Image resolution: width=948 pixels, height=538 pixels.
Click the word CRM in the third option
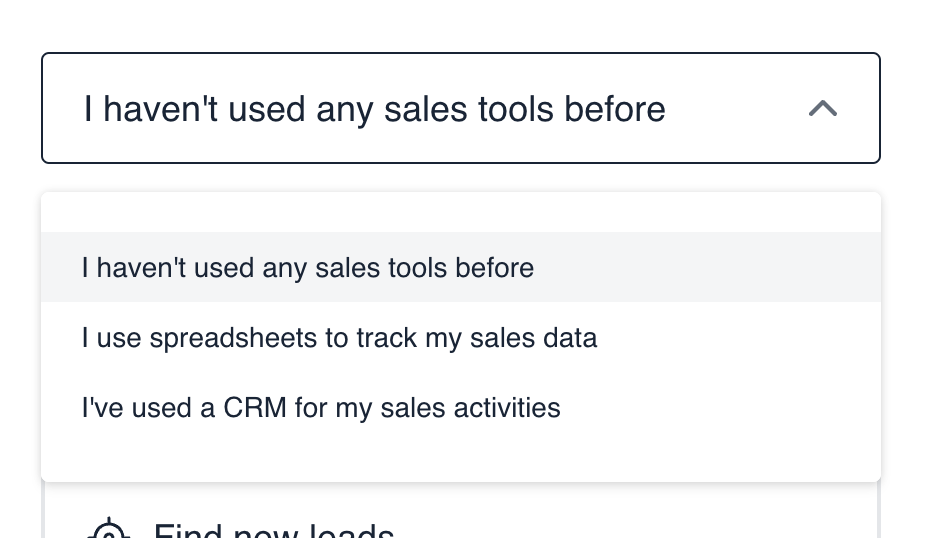tap(255, 407)
